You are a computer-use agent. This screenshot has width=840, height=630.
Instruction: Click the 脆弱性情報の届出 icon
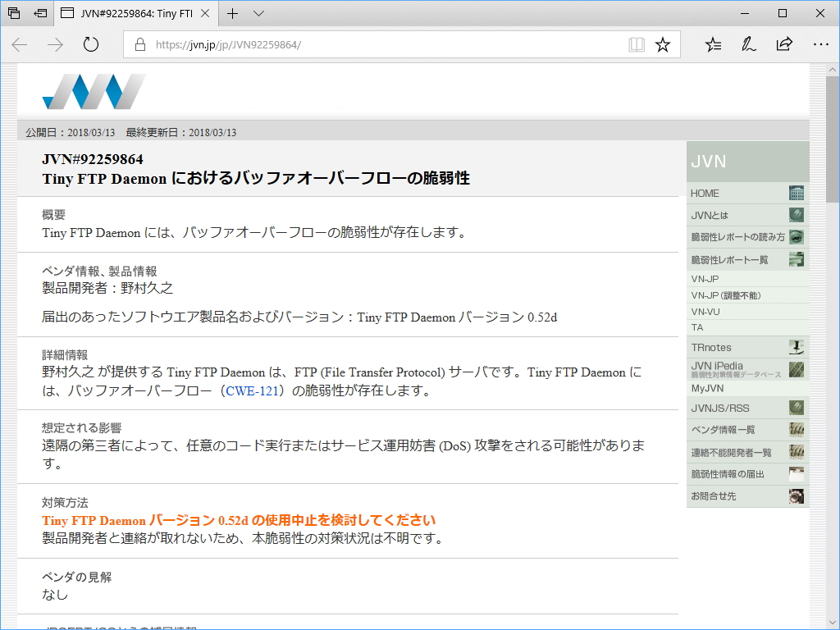[x=795, y=473]
